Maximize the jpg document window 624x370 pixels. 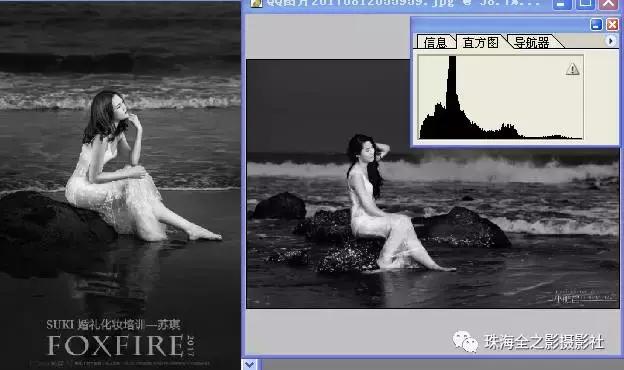585,4
